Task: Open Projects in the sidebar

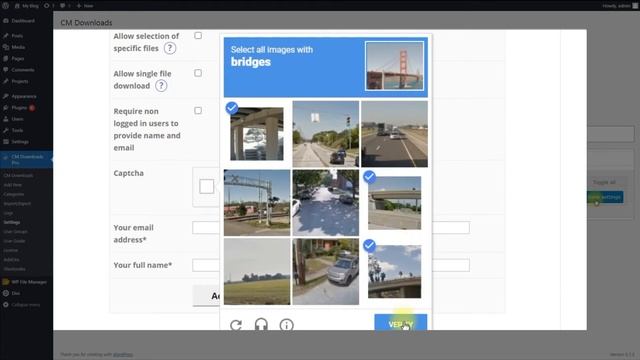Action: click(x=20, y=81)
